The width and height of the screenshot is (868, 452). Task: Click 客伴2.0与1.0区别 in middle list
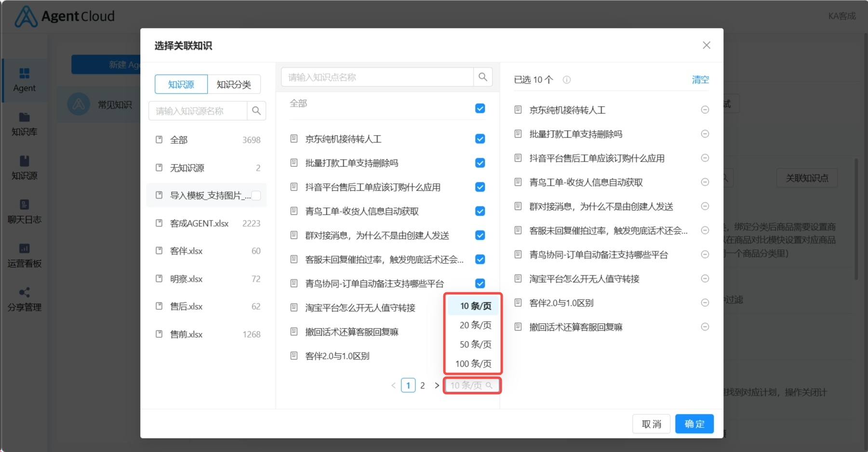tap(337, 356)
